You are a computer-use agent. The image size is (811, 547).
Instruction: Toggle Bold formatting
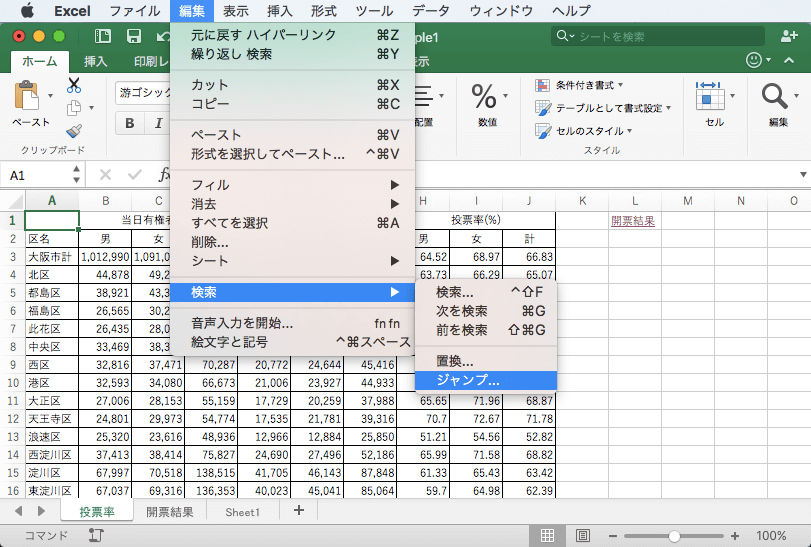click(130, 123)
